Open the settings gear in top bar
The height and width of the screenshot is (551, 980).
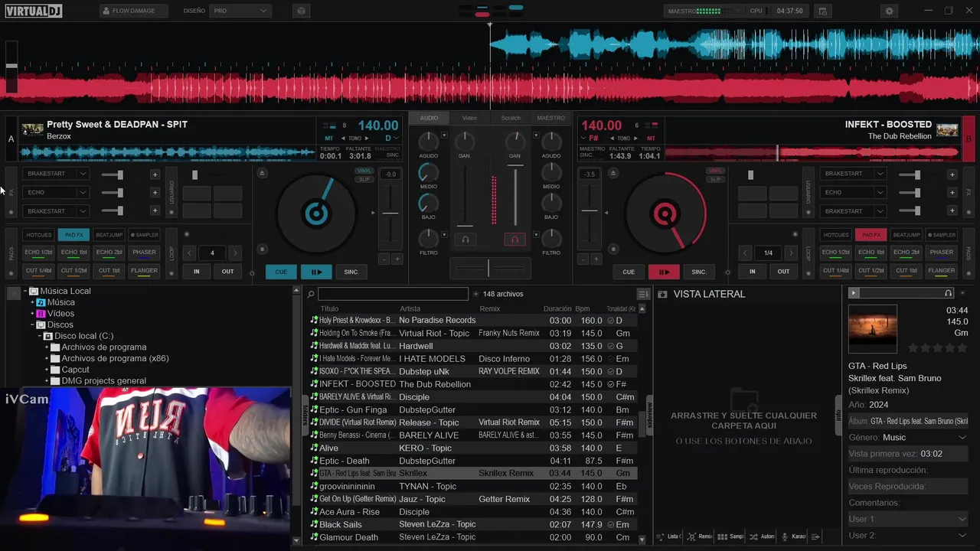889,11
